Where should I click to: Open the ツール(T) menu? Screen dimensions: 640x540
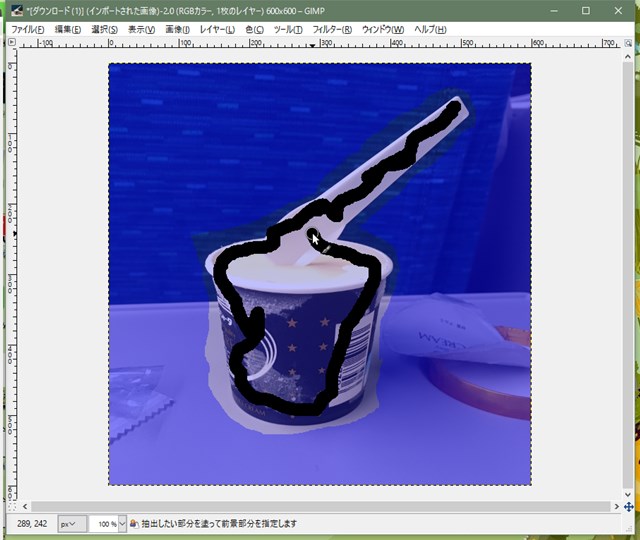pos(288,29)
